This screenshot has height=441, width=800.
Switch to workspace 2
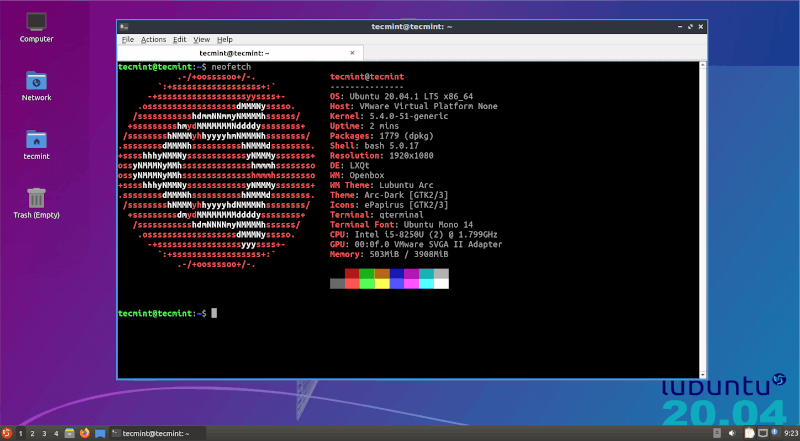pyautogui.click(x=32, y=433)
